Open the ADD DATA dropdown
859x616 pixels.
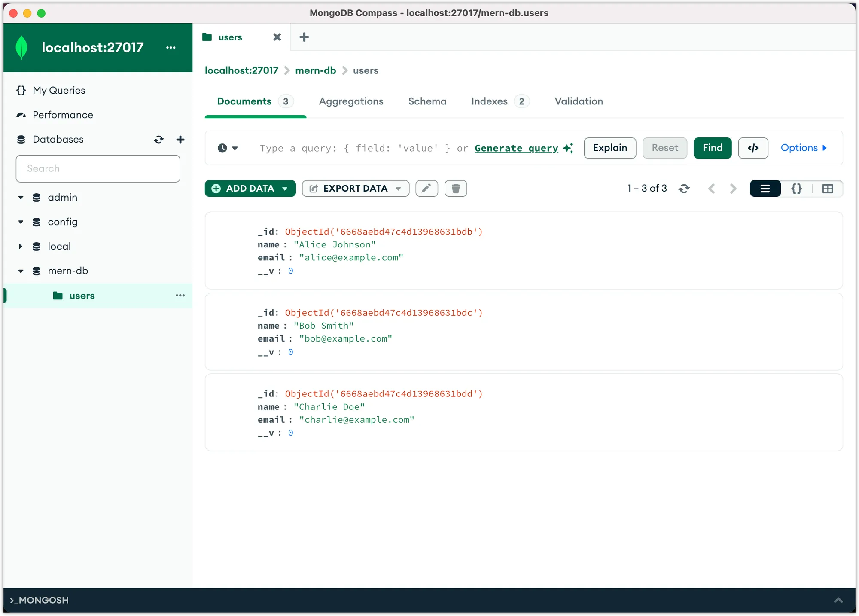250,189
